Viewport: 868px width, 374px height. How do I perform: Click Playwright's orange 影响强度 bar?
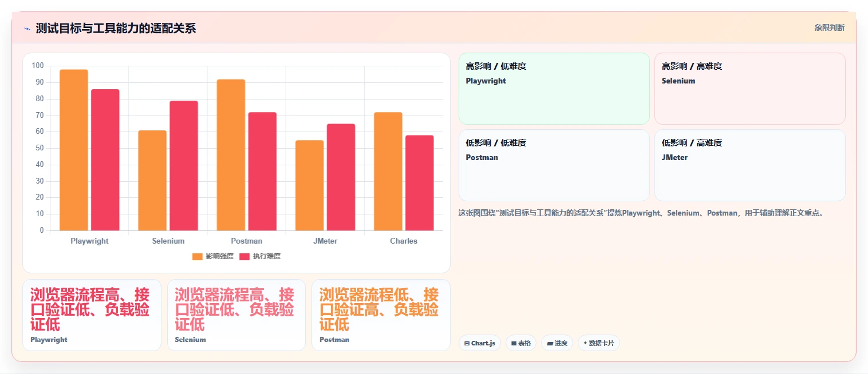[x=74, y=150]
